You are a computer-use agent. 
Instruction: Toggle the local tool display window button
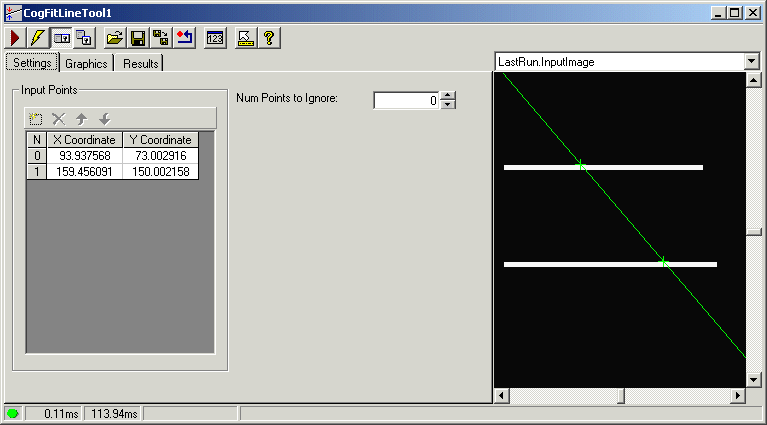point(62,38)
